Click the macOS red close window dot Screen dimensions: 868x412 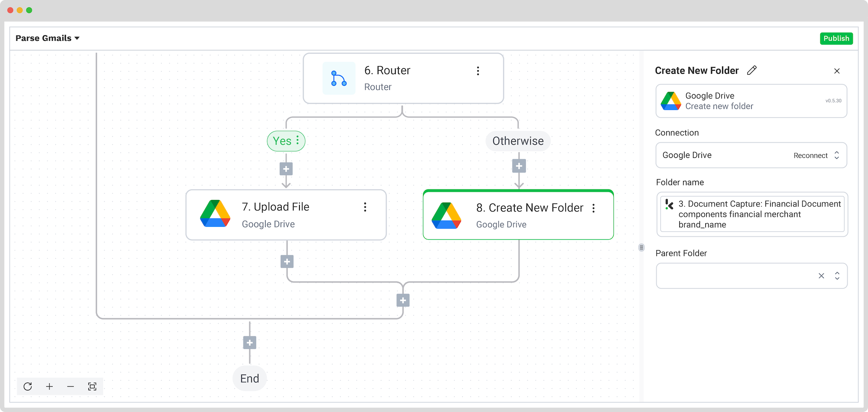point(10,10)
